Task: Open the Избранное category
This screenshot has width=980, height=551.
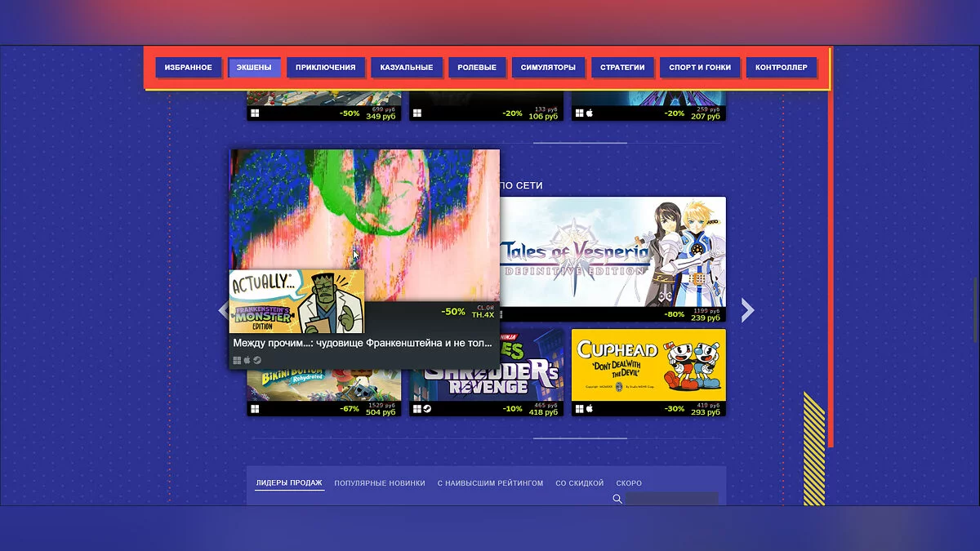Action: (x=188, y=68)
